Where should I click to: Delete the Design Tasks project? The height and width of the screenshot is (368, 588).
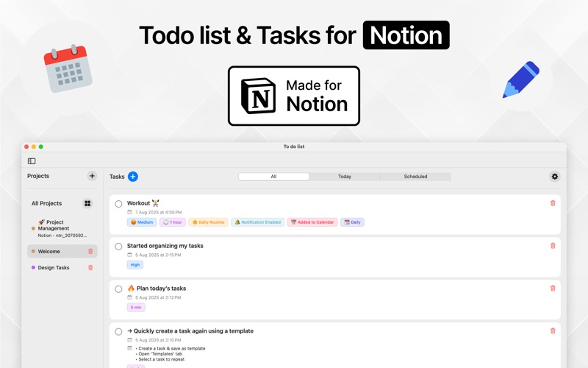click(x=90, y=268)
